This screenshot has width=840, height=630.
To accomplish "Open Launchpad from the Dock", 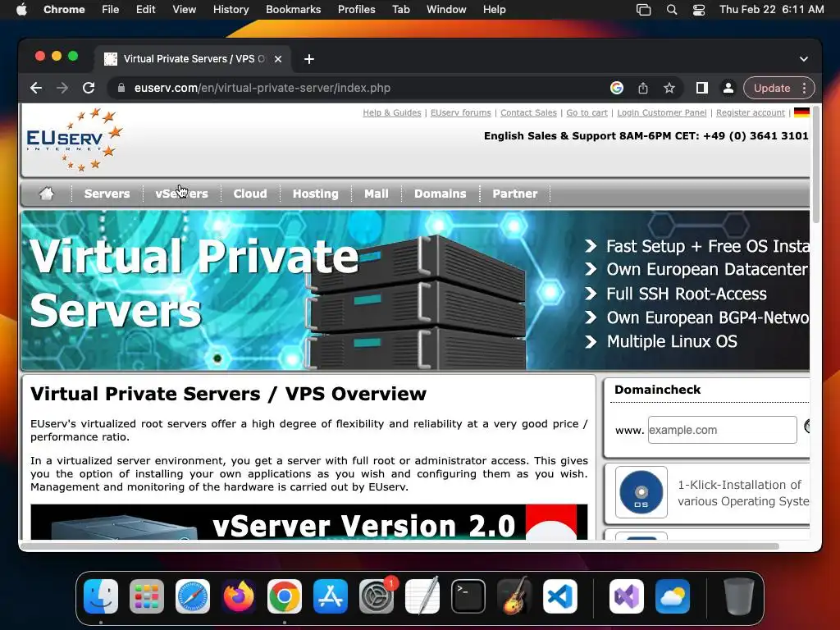I will point(147,596).
